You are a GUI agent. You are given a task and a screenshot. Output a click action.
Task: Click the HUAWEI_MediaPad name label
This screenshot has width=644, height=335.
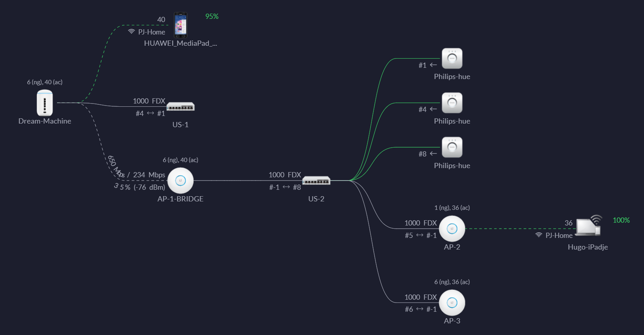click(180, 43)
